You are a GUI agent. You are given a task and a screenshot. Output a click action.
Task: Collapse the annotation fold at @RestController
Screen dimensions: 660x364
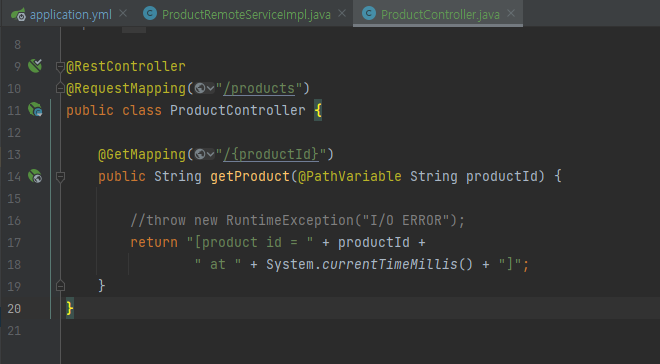click(60, 66)
